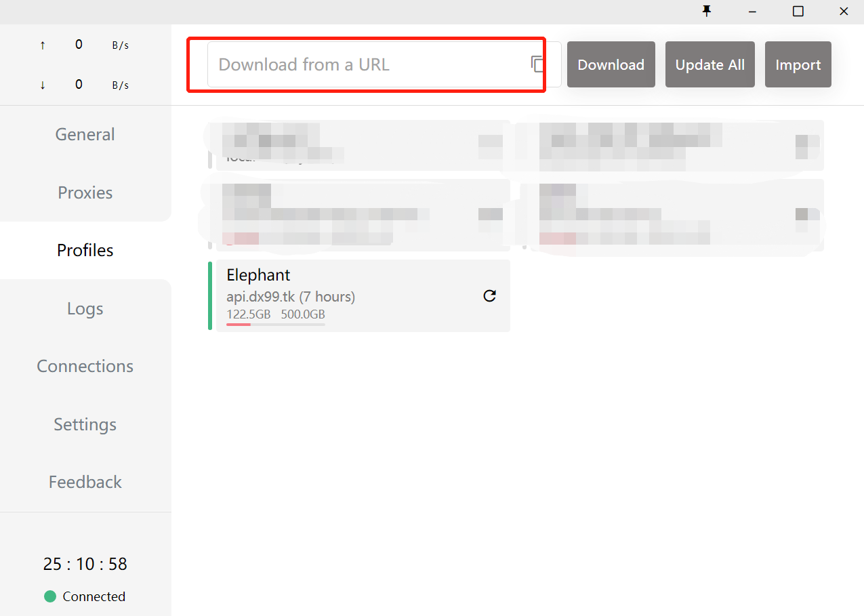Open the Settings section
Image resolution: width=864 pixels, height=616 pixels.
85,424
